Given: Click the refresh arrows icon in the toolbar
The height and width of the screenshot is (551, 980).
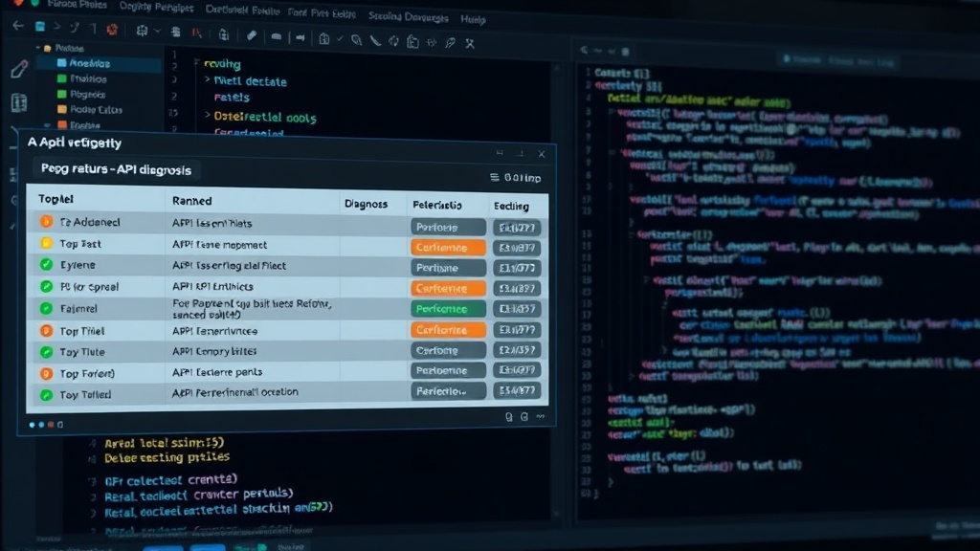Looking at the screenshot, I should click(x=393, y=41).
